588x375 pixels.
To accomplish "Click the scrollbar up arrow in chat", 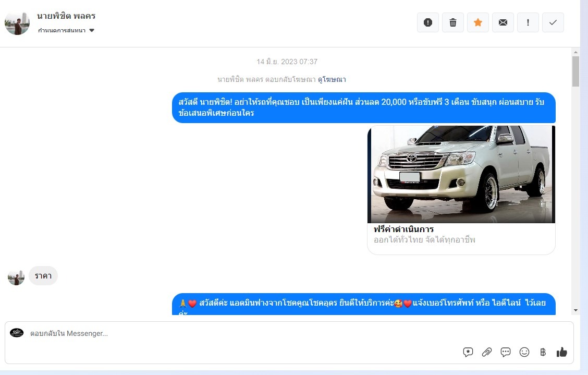I will coord(575,52).
